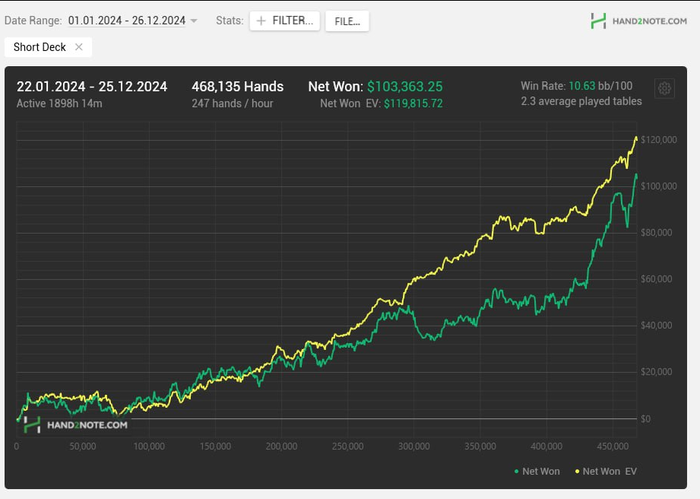Viewport: 700px width, 499px height.
Task: Click the $80,000 y-axis label
Action: (x=656, y=233)
